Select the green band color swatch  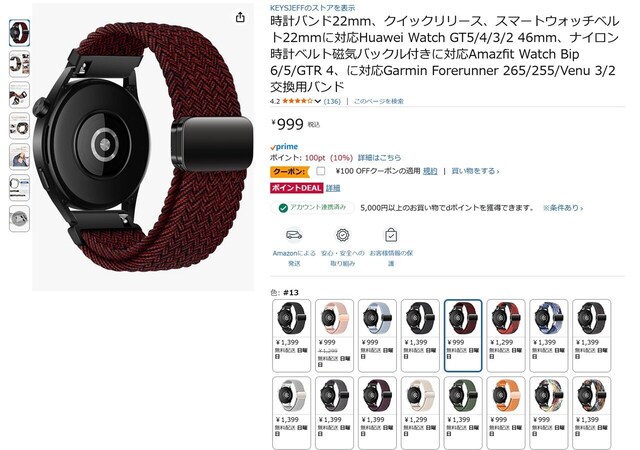[463, 413]
